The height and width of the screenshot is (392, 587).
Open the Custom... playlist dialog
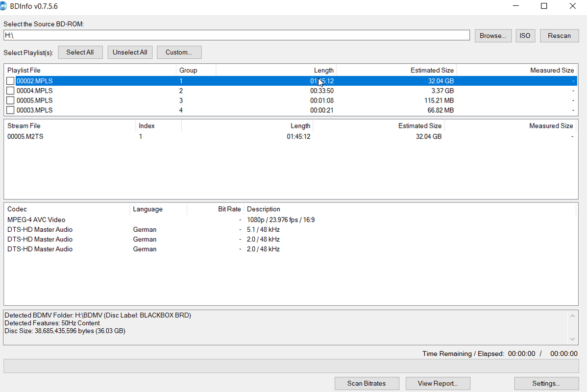[x=179, y=52]
